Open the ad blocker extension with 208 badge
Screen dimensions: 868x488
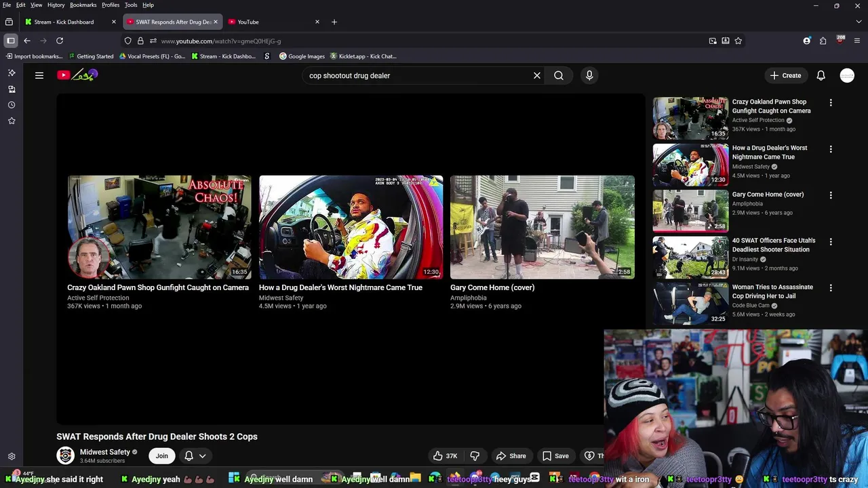(x=840, y=40)
